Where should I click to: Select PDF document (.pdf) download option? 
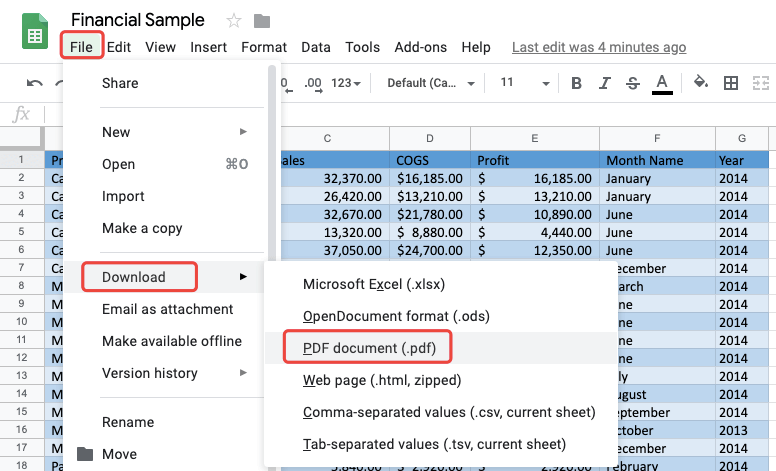coord(367,349)
